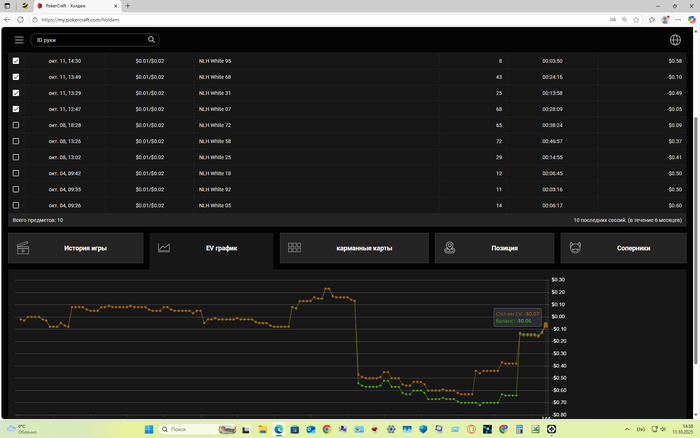Click the 00:46:57 duration cell
Screen dimensions: 700x438
pyautogui.click(x=552, y=141)
